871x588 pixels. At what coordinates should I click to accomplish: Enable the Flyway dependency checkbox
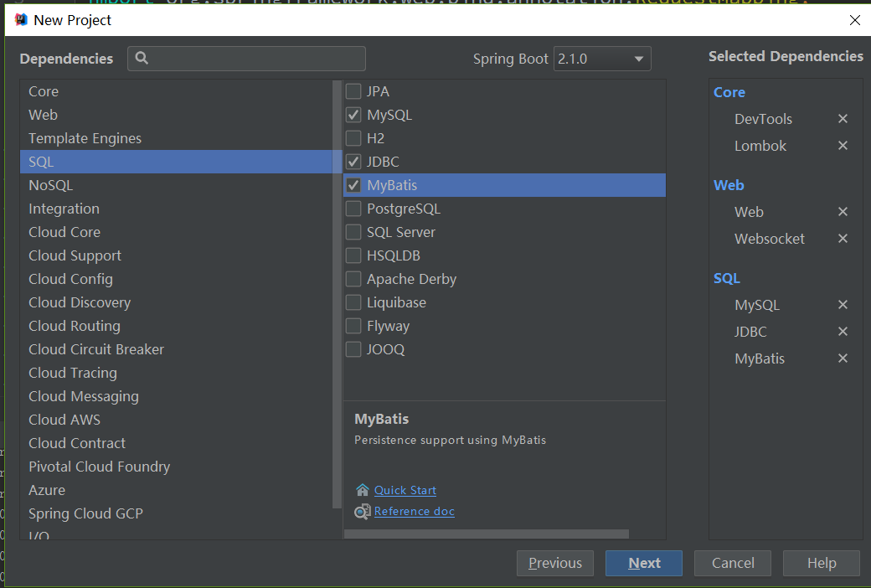click(353, 326)
